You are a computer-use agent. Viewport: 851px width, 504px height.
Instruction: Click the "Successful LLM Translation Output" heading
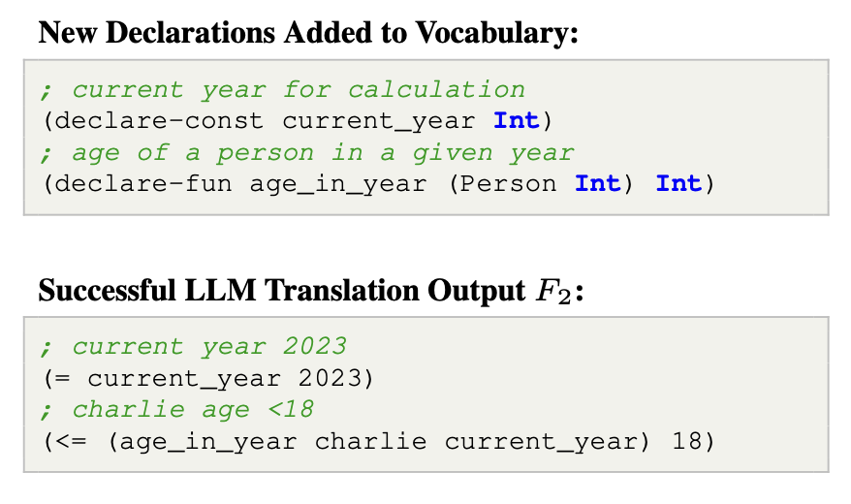[x=281, y=292]
